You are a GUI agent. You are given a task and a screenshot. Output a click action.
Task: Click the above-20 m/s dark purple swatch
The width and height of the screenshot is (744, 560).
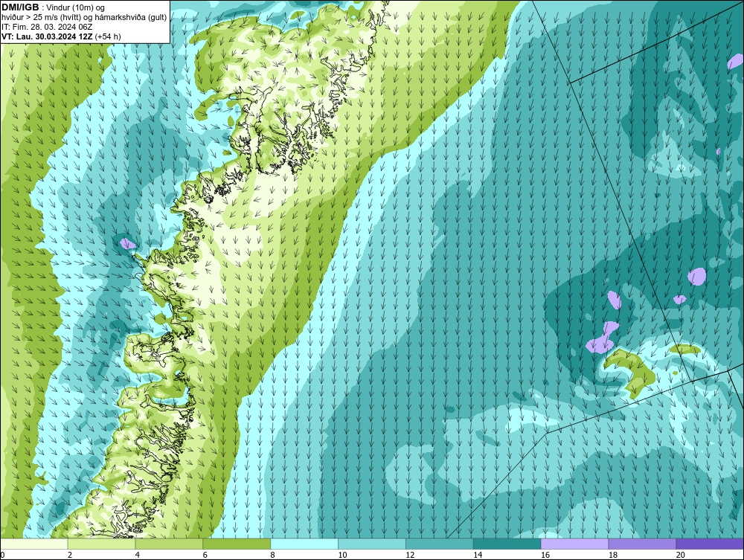click(710, 544)
